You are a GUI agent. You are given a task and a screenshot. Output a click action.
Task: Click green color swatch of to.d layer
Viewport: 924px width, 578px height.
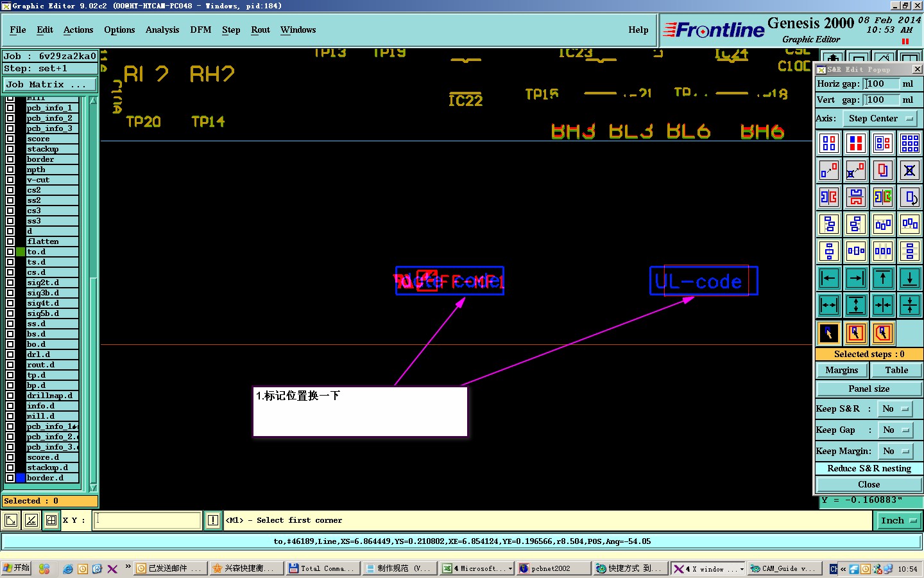point(21,252)
